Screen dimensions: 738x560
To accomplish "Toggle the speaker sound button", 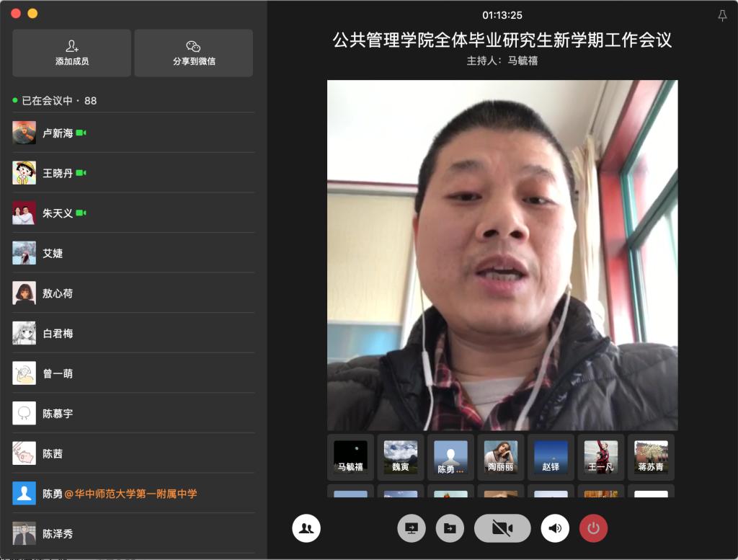I will [555, 528].
